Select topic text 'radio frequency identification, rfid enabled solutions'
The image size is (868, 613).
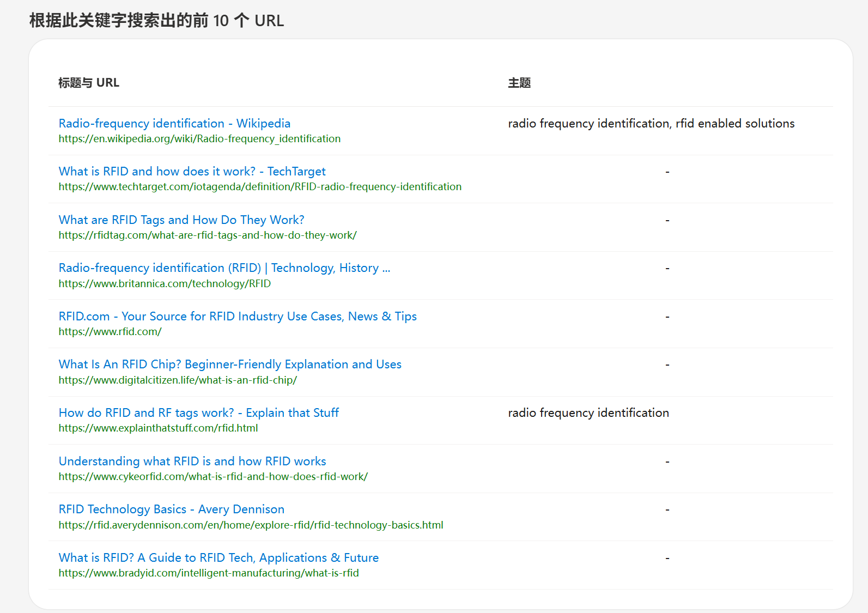(x=651, y=124)
